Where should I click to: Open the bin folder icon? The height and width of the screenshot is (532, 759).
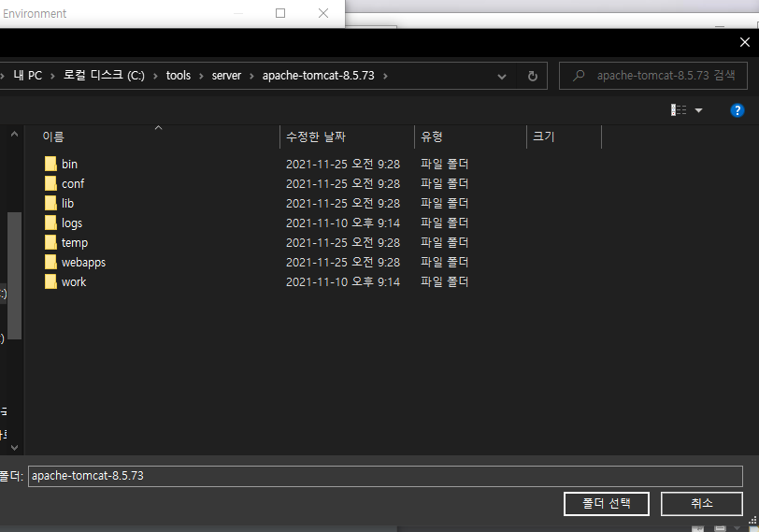point(50,165)
